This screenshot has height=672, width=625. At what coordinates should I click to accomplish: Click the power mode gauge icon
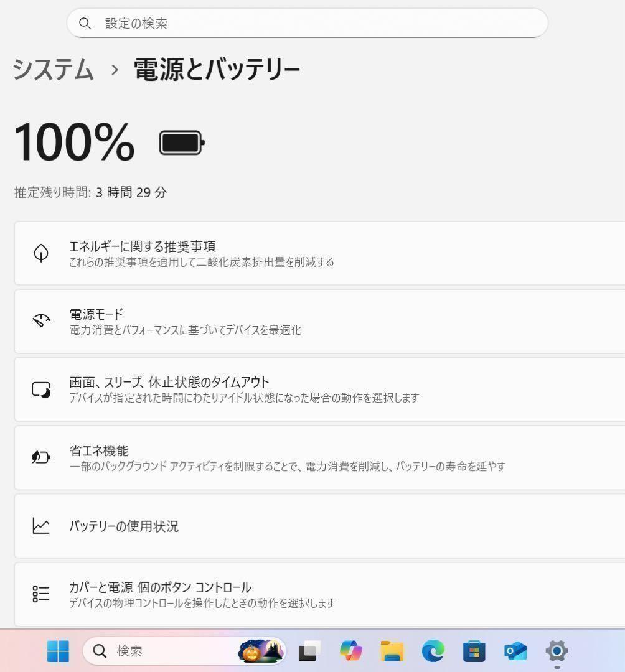(x=41, y=321)
